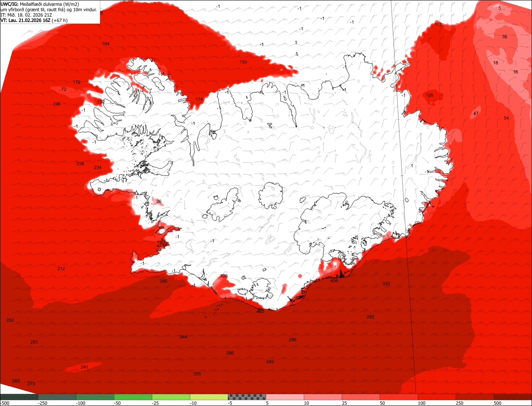The image size is (532, 406).
Task: Pick the pale pink swatch between 5 and 10
Action: click(285, 397)
